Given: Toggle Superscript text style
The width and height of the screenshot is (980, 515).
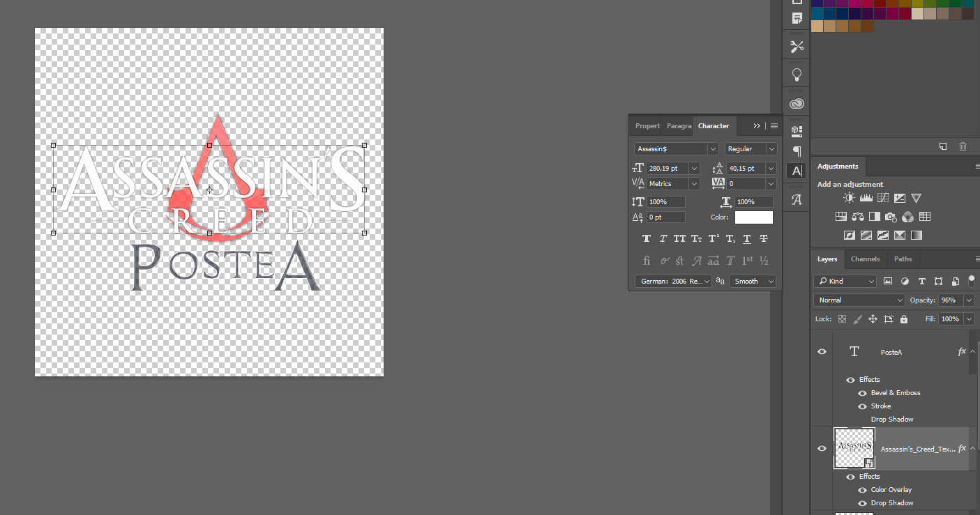Looking at the screenshot, I should [x=714, y=239].
